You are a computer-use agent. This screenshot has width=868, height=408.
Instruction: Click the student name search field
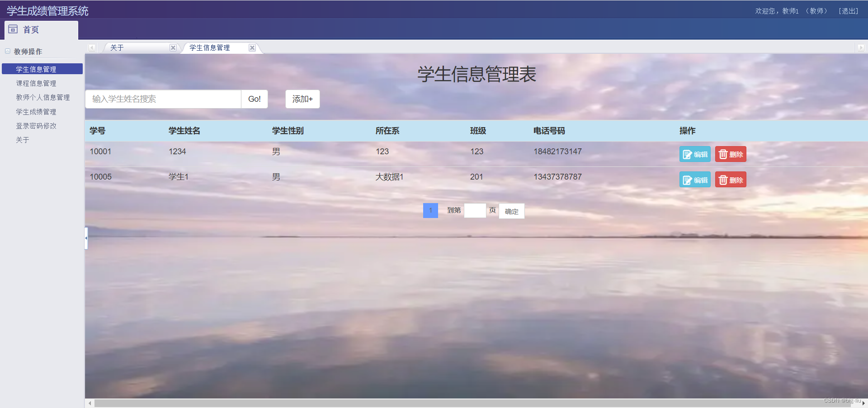click(163, 99)
